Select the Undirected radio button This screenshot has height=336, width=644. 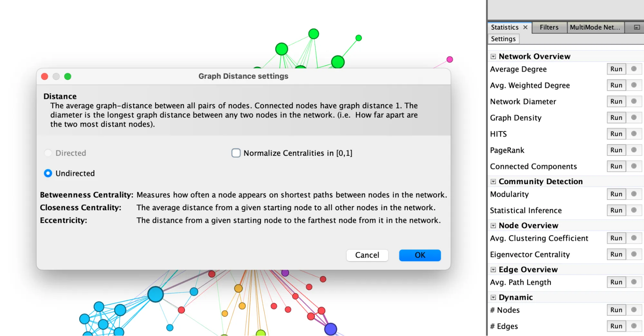pos(48,173)
